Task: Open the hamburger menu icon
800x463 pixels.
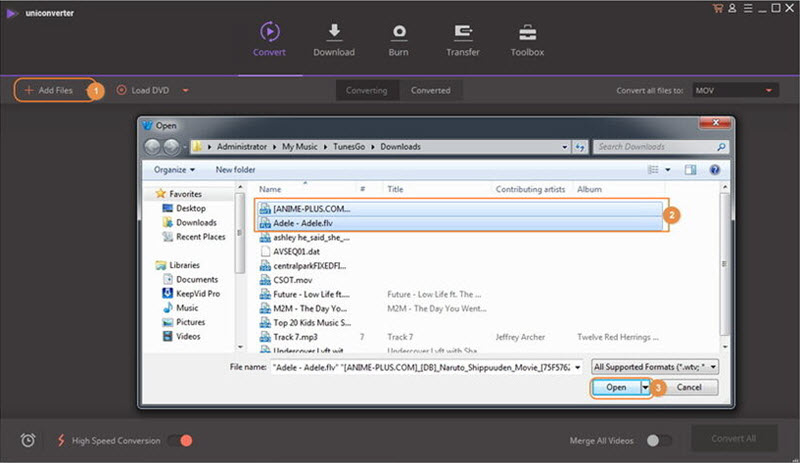Action: (x=748, y=8)
